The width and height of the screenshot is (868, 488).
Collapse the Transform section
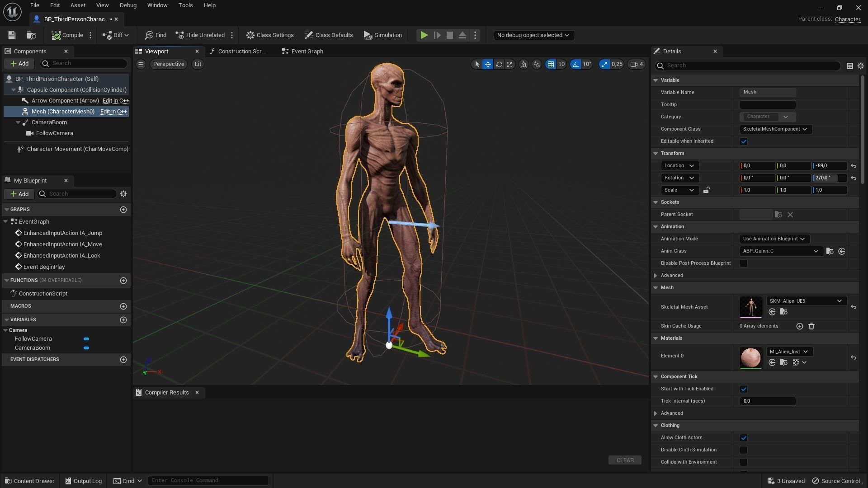coord(655,154)
